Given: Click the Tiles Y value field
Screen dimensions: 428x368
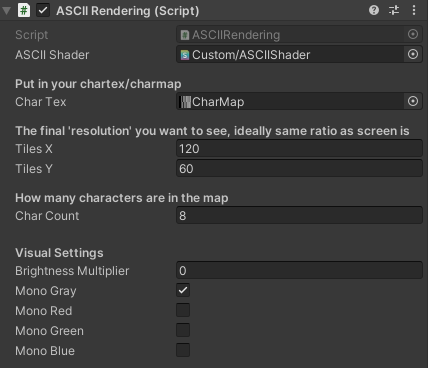Looking at the screenshot, I should pos(299,169).
